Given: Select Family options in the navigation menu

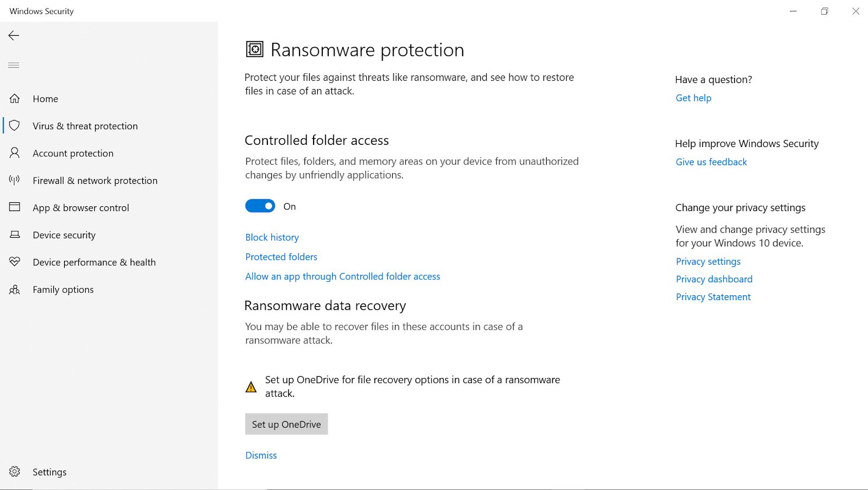Looking at the screenshot, I should point(63,289).
